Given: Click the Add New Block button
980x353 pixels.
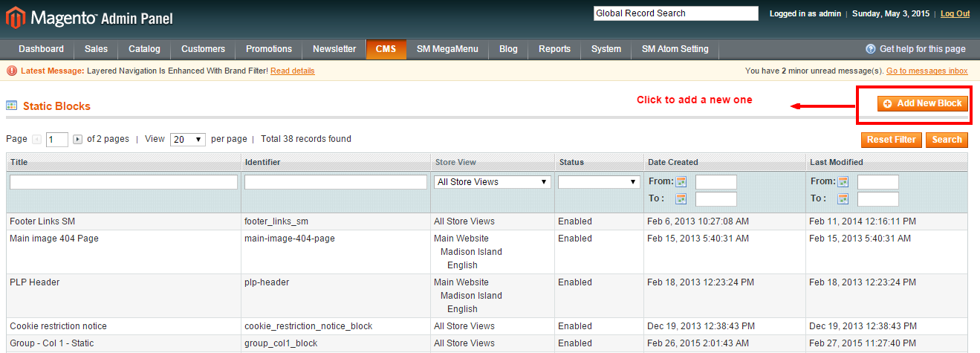Looking at the screenshot, I should click(x=923, y=103).
